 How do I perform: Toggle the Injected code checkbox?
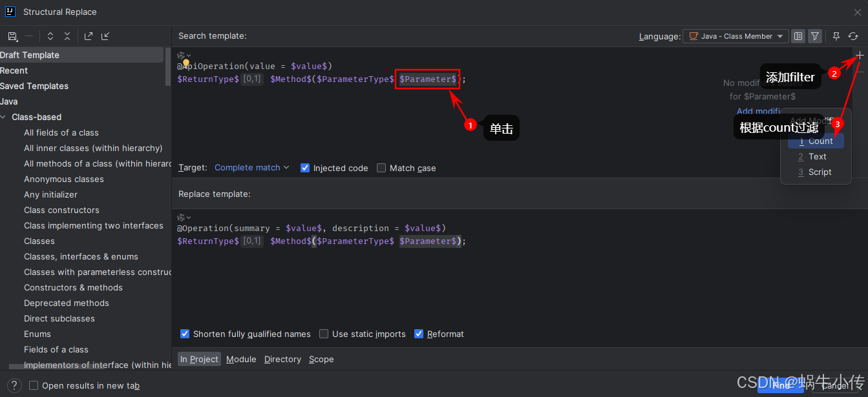click(305, 168)
